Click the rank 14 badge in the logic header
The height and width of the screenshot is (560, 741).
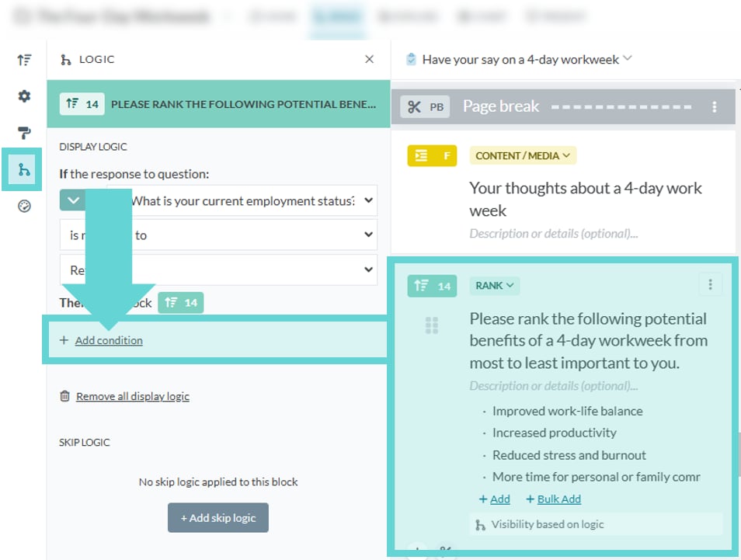(x=82, y=104)
